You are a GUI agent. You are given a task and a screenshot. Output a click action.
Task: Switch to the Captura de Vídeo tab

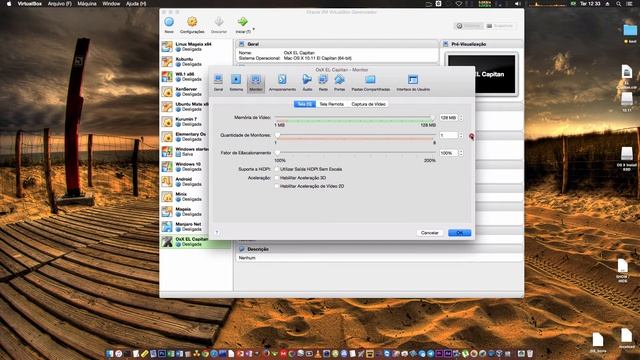(368, 104)
